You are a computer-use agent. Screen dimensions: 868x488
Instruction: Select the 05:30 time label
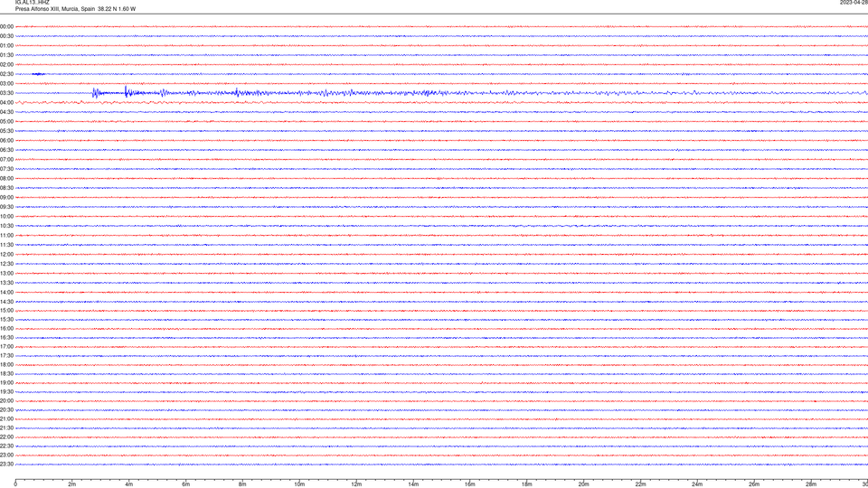[6, 131]
